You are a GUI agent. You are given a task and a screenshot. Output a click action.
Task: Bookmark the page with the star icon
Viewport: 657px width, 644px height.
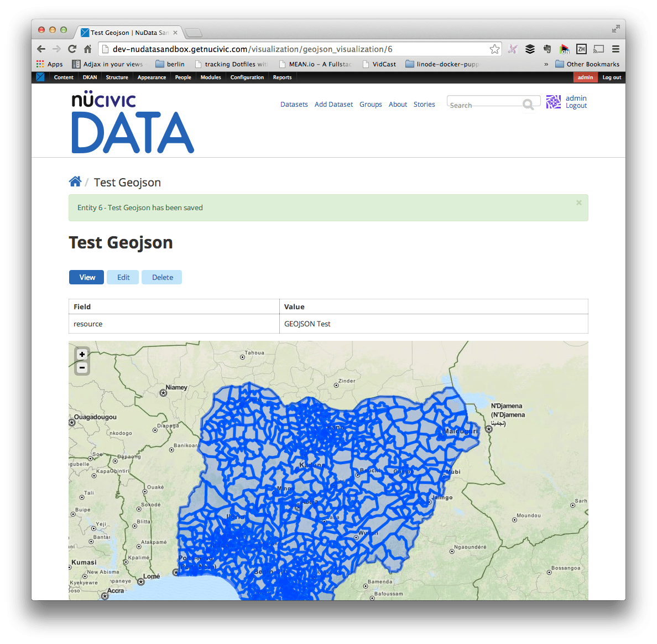pos(494,49)
